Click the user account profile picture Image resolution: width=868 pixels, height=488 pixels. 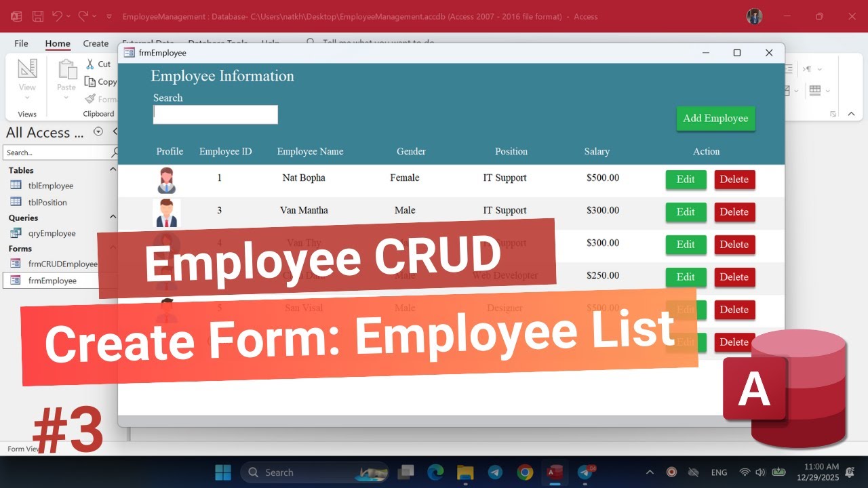point(754,16)
